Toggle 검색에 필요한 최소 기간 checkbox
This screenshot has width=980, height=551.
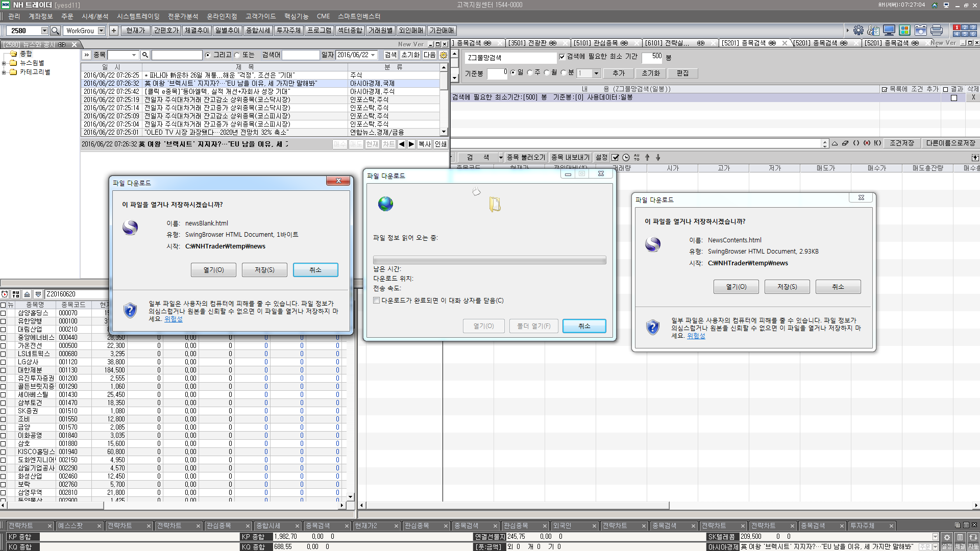tap(562, 57)
